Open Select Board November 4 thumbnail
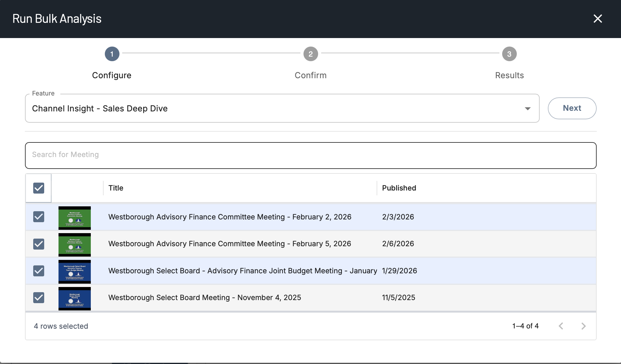621x364 pixels. 75,299
